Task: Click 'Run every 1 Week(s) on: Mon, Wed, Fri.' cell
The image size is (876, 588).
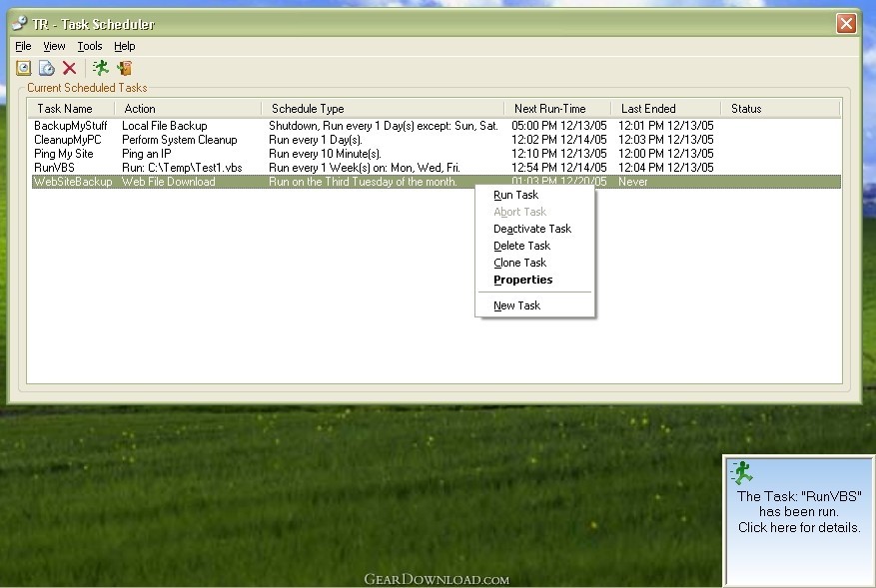Action: pyautogui.click(x=365, y=168)
